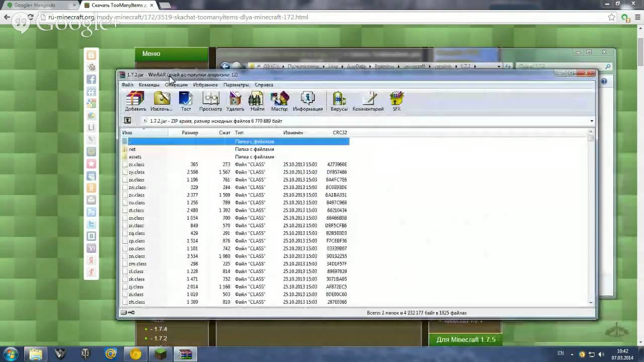Click the Удалить (Delete) toolbar icon
644x362 pixels.
click(235, 101)
